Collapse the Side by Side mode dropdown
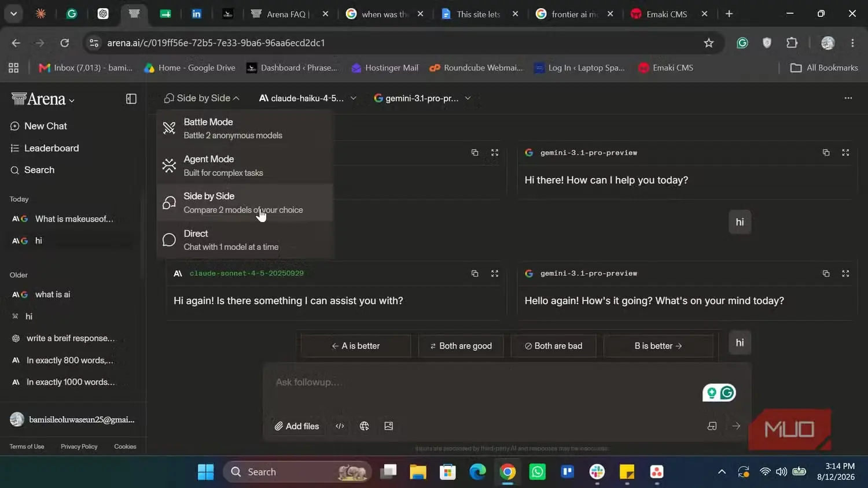The image size is (868, 488). coord(201,98)
